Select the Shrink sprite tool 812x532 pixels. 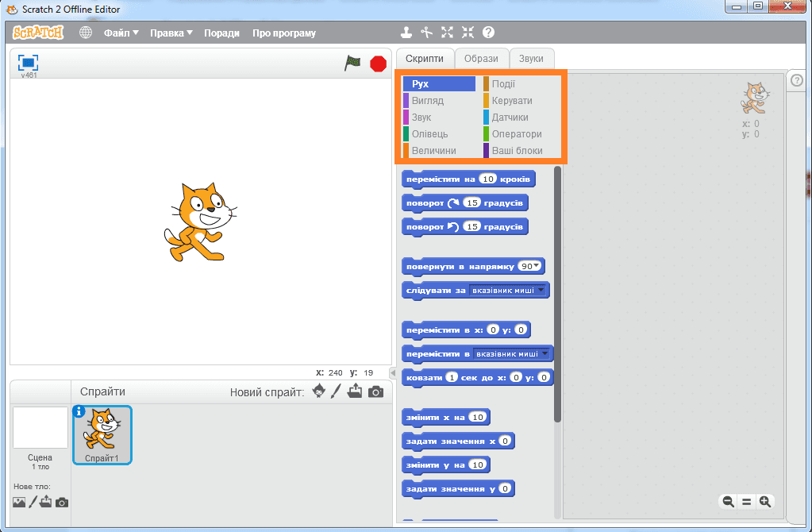tap(468, 33)
